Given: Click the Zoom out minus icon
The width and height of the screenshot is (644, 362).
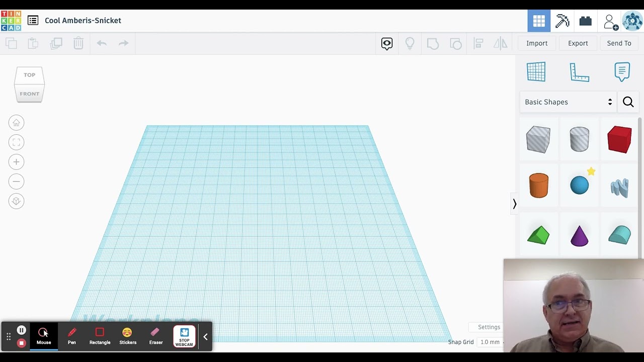Looking at the screenshot, I should pyautogui.click(x=16, y=182).
